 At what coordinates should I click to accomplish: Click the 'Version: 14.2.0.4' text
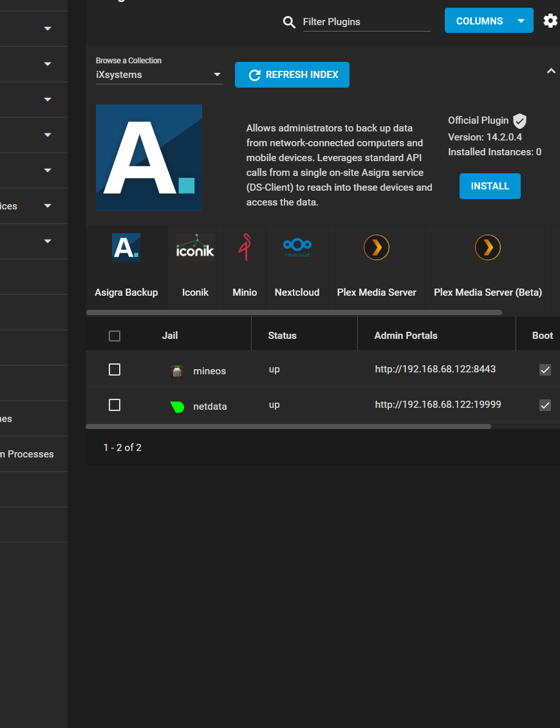(x=485, y=137)
